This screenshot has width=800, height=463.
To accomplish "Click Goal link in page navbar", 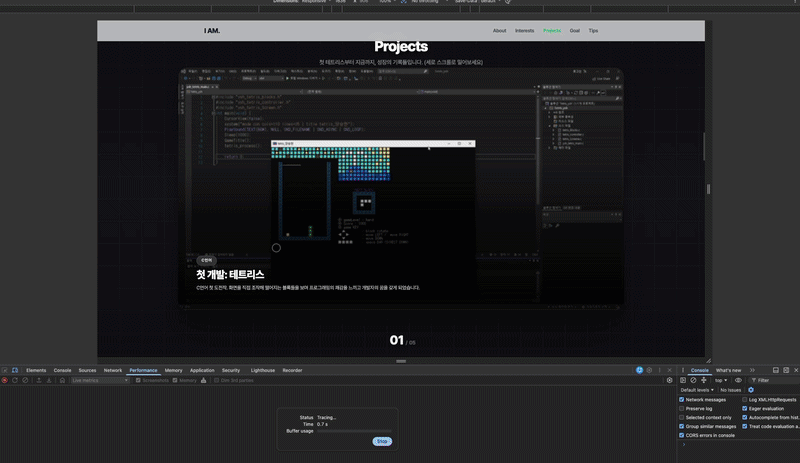I will (x=574, y=31).
